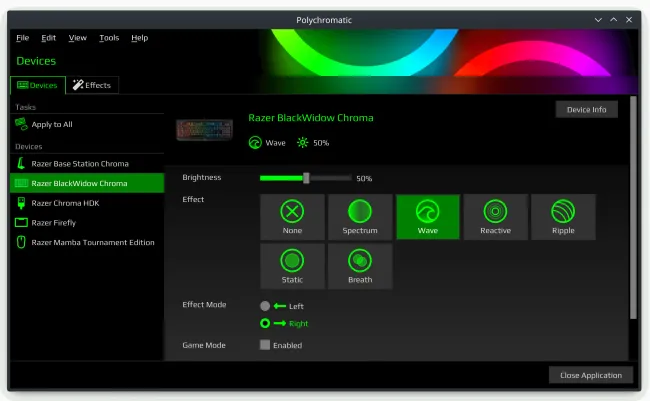650x401 pixels.
Task: Click the green left arrow icon
Action: coord(280,306)
